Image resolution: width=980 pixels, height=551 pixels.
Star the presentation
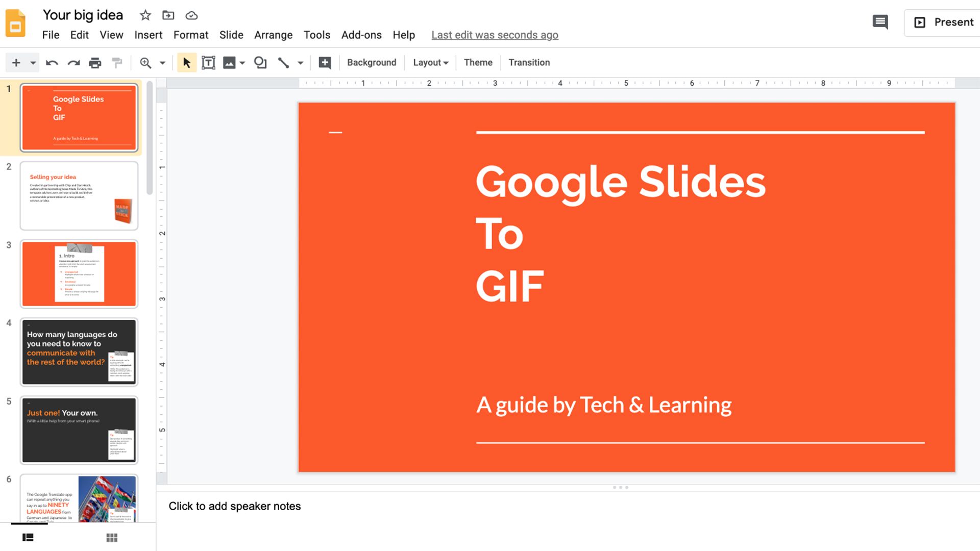click(x=145, y=15)
